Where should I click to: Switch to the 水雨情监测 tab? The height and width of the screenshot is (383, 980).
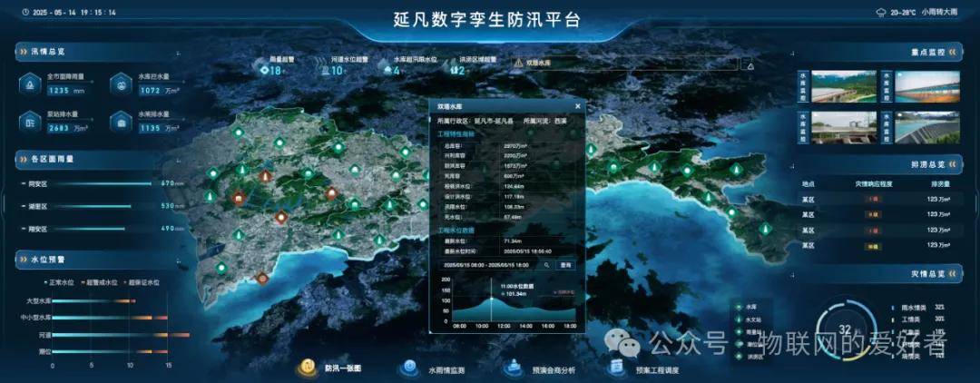click(x=433, y=368)
